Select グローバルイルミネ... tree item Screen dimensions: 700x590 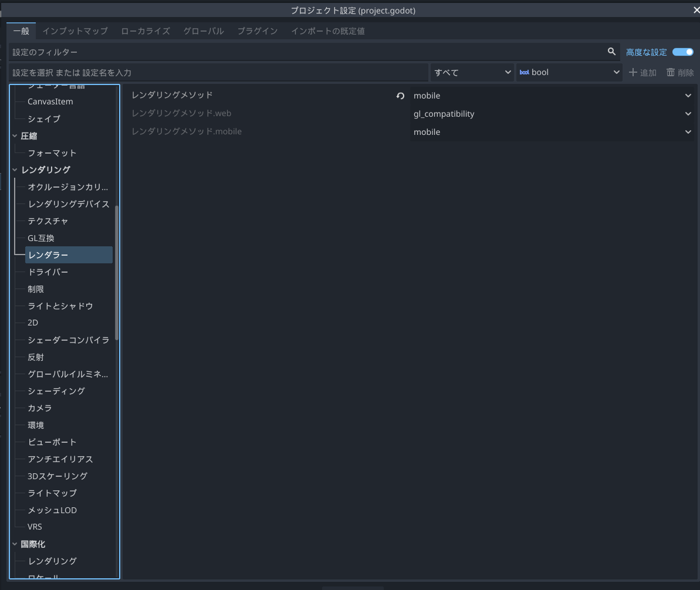click(69, 374)
